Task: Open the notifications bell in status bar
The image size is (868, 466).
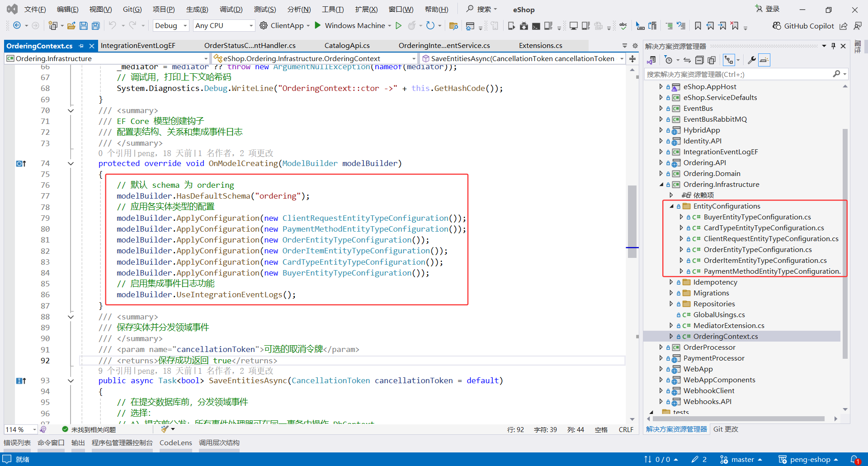Action: coord(854,459)
